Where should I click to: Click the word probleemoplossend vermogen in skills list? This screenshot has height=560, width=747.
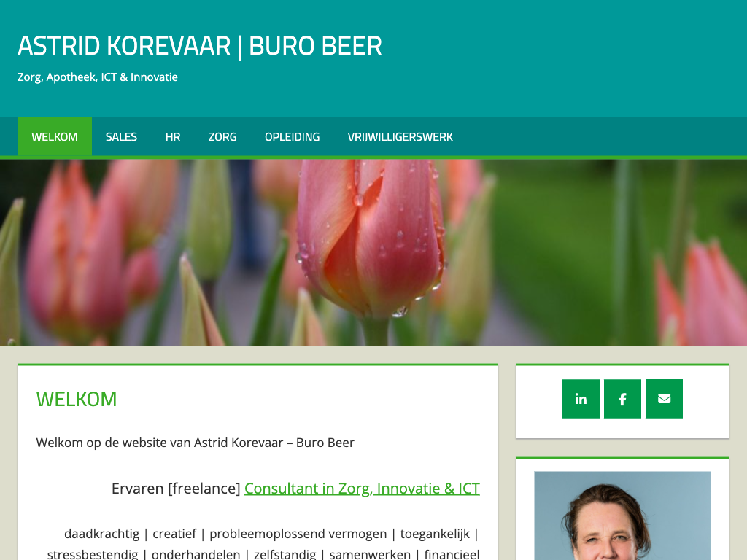click(x=298, y=534)
